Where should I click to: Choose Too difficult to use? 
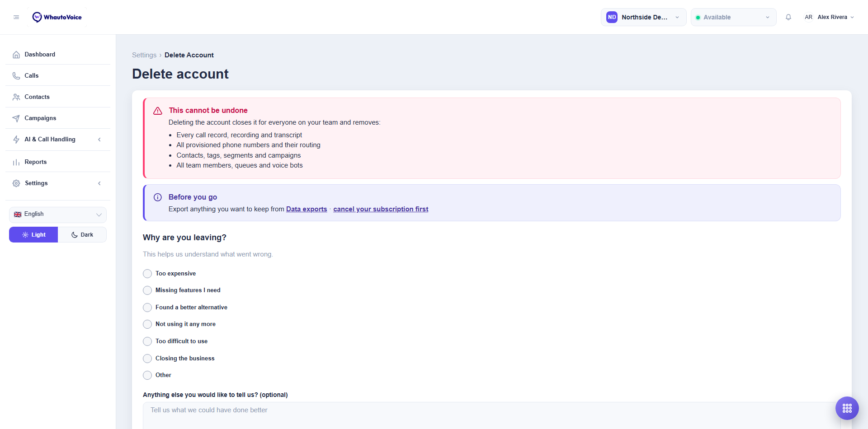[147, 341]
